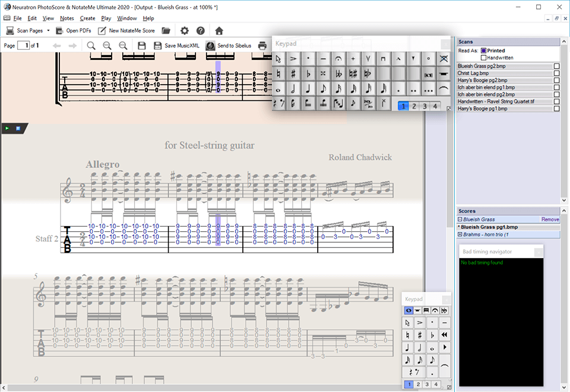Tick the checkbox for Blueish Grass pg2.bmp
Image resolution: width=570 pixels, height=392 pixels.
tap(556, 66)
